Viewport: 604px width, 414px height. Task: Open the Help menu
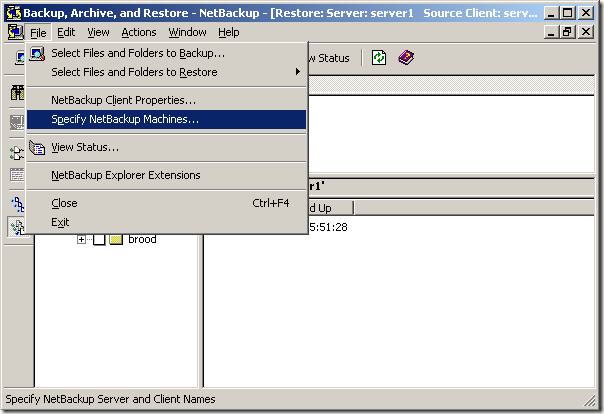pyautogui.click(x=228, y=32)
